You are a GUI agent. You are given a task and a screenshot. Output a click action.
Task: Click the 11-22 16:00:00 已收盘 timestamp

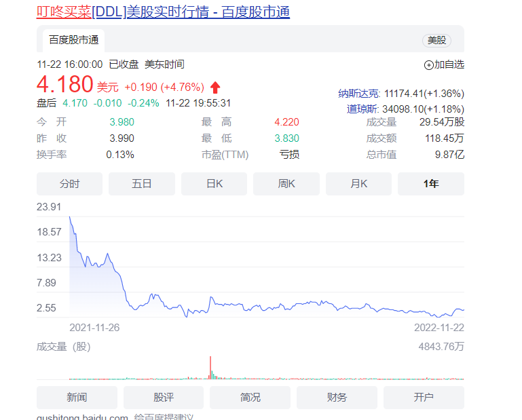(x=88, y=64)
